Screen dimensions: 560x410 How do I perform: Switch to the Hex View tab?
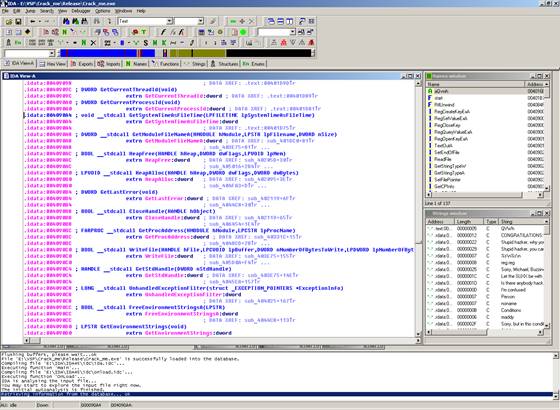tap(52, 64)
